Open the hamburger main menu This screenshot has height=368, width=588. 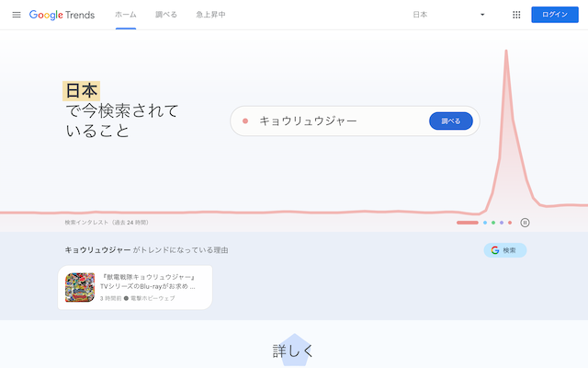point(17,15)
